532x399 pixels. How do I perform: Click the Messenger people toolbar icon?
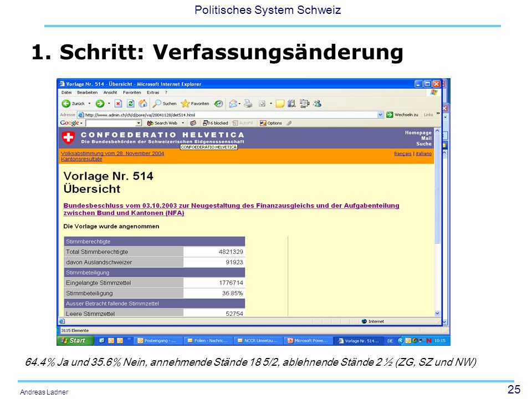tap(317, 104)
